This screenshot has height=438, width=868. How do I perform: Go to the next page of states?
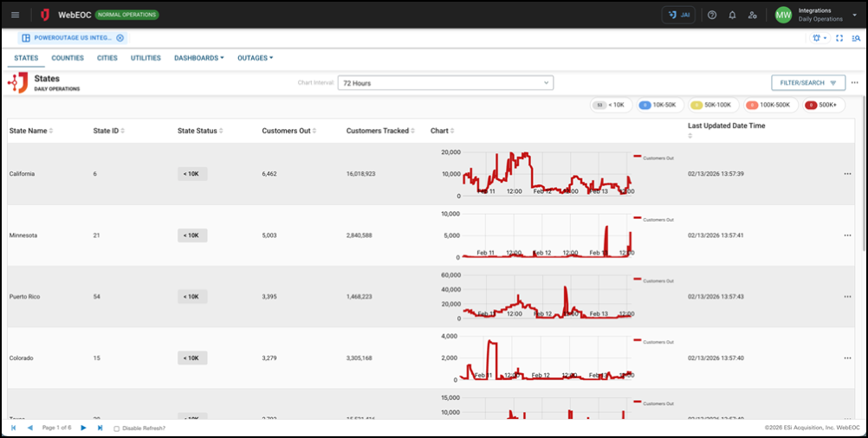point(83,428)
